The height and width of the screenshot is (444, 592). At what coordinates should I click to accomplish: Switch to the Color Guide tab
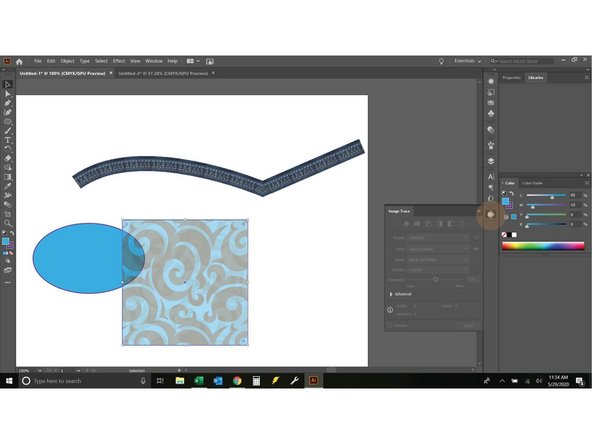click(x=532, y=183)
